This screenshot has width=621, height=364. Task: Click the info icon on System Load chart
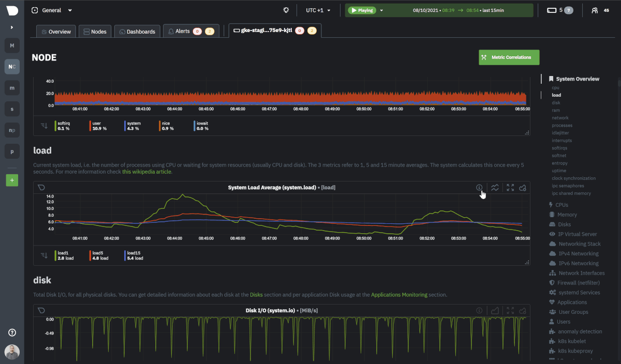click(479, 188)
